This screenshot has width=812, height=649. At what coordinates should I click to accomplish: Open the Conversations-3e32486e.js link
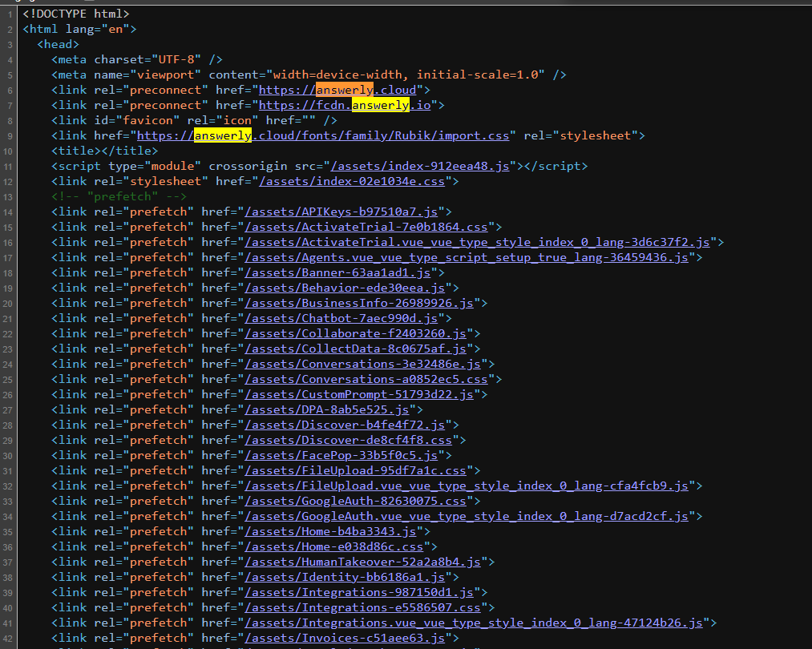(x=362, y=364)
